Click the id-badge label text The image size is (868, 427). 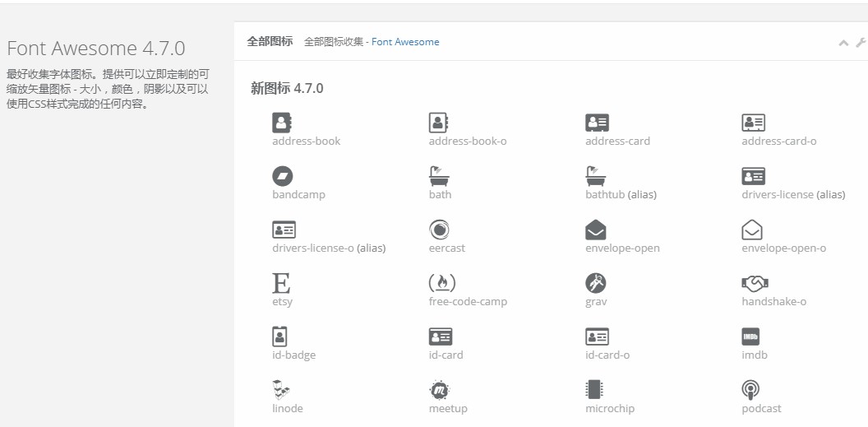294,355
